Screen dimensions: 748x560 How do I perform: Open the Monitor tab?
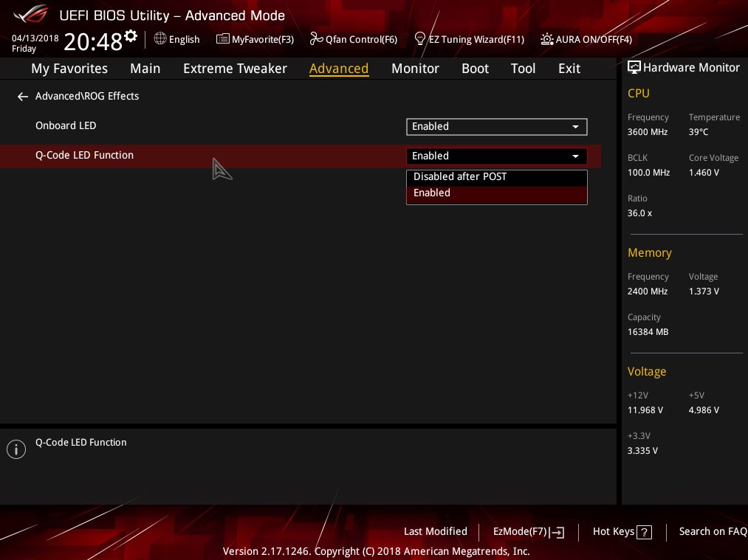(415, 69)
